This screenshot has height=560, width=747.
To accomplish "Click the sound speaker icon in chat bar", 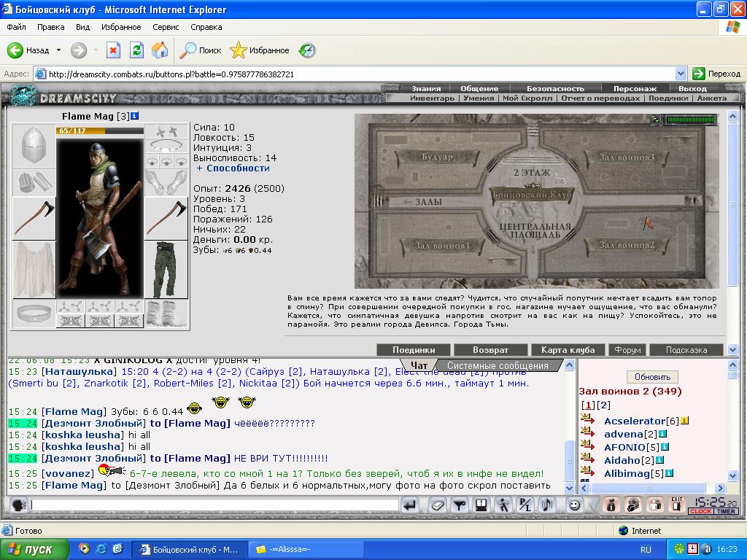I will (x=547, y=505).
